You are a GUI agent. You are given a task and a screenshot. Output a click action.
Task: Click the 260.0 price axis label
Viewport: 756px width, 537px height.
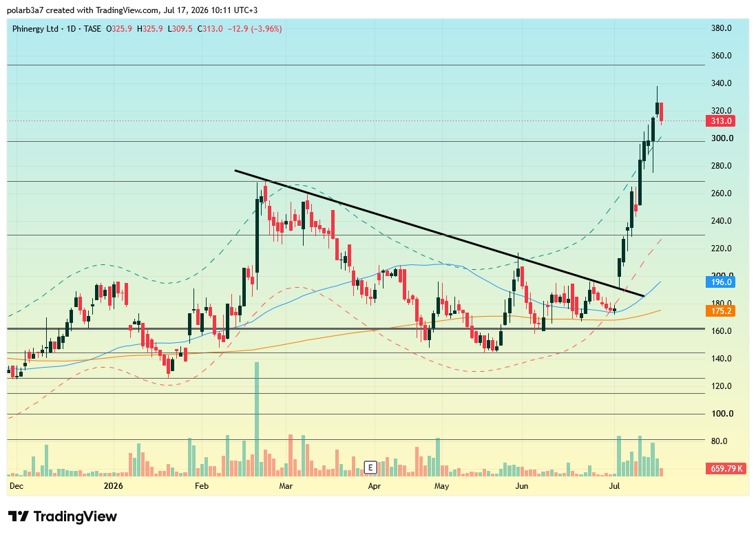point(722,193)
